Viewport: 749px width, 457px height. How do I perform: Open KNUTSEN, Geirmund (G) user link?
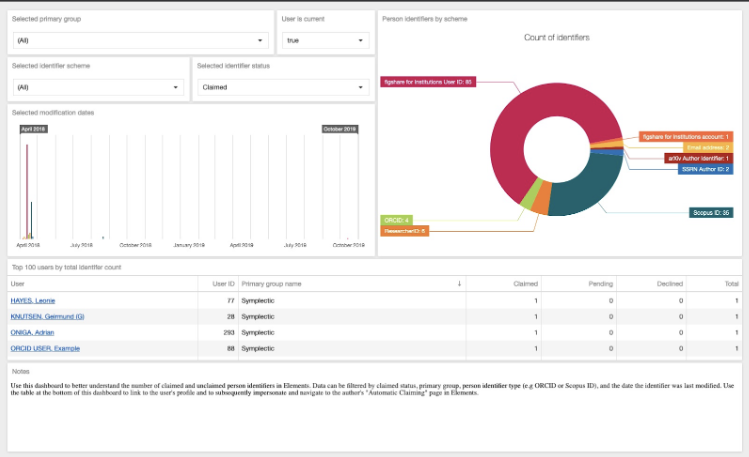tap(47, 316)
